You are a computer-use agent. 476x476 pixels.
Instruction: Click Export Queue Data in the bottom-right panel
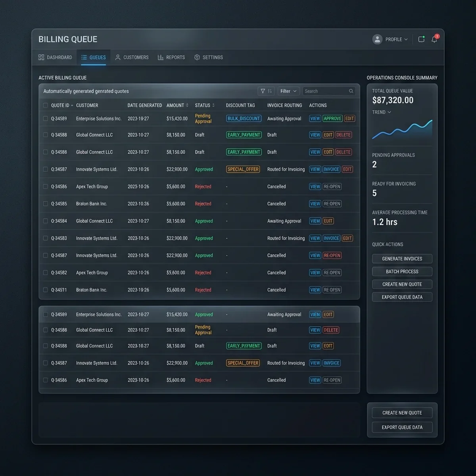[x=402, y=427]
